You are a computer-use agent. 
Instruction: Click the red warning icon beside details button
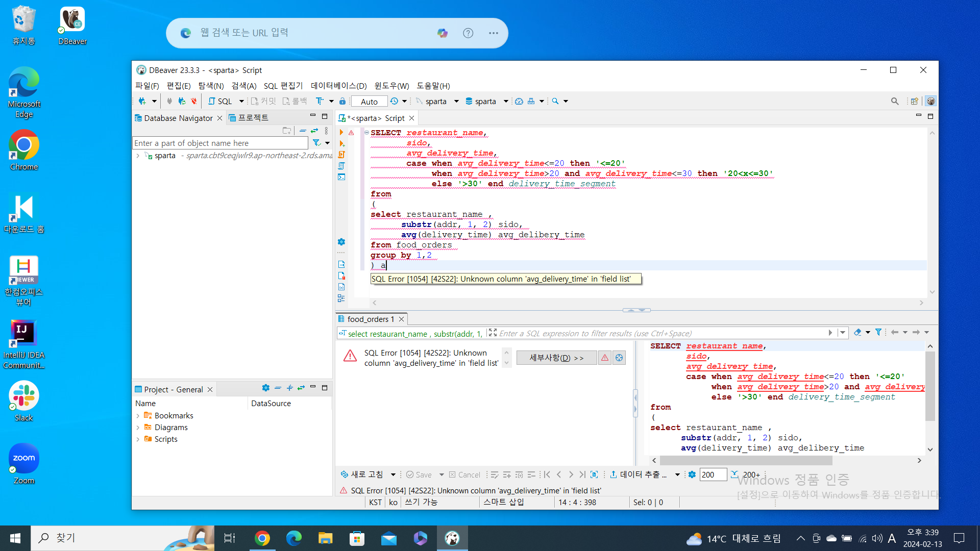(x=605, y=358)
